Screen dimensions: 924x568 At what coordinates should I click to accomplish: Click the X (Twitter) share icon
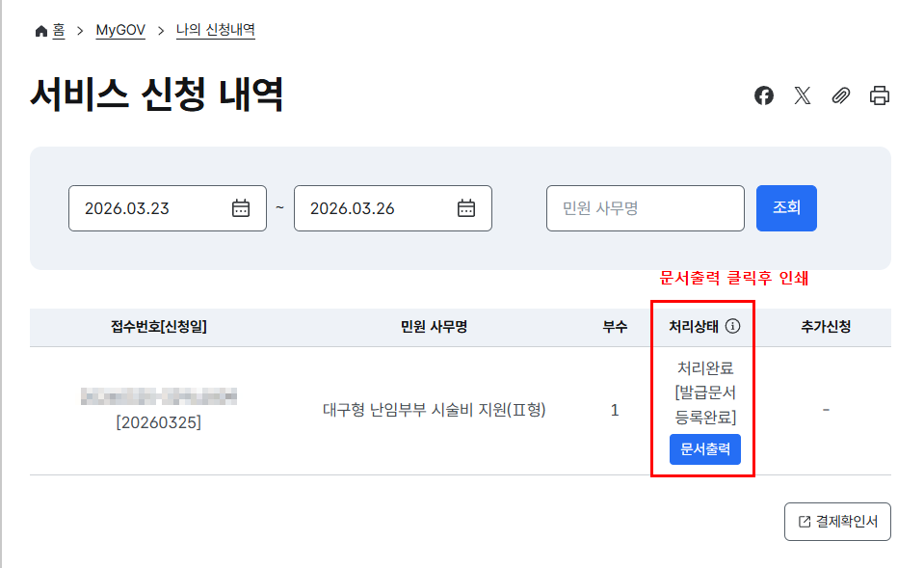[802, 95]
